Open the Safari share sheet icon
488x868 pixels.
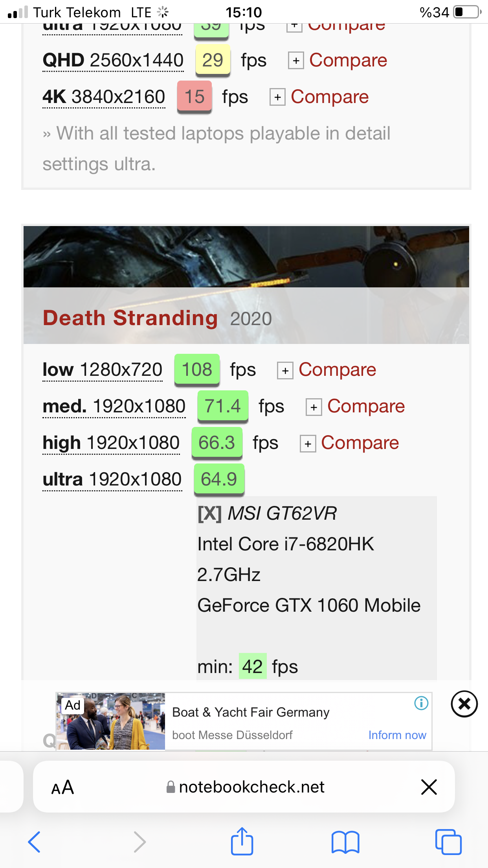[242, 841]
